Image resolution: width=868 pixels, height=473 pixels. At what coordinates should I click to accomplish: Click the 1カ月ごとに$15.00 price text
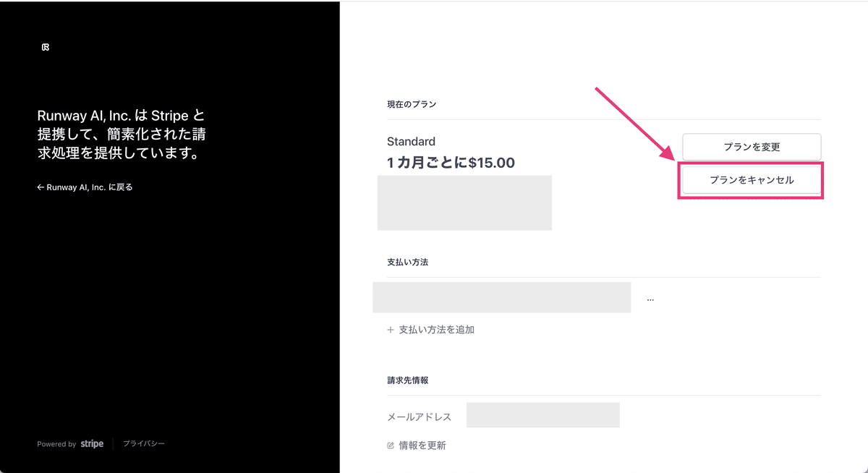coord(451,163)
